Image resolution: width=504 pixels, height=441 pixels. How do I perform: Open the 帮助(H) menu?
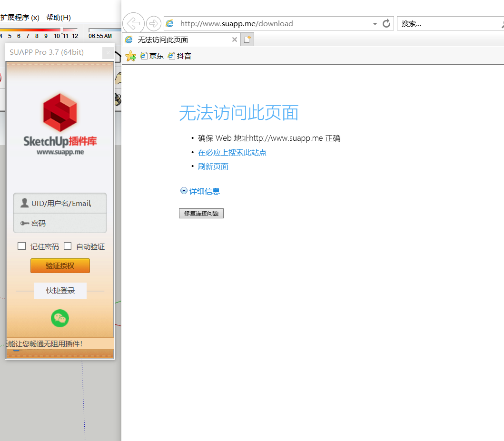click(x=59, y=18)
